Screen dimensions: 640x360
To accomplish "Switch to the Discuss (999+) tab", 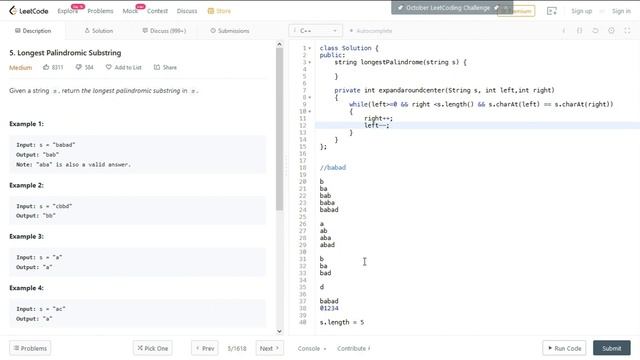I will pyautogui.click(x=164, y=31).
